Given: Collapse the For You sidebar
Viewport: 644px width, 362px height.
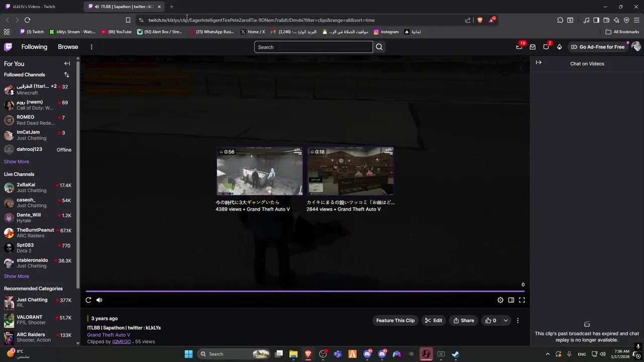Looking at the screenshot, I should pos(67,63).
